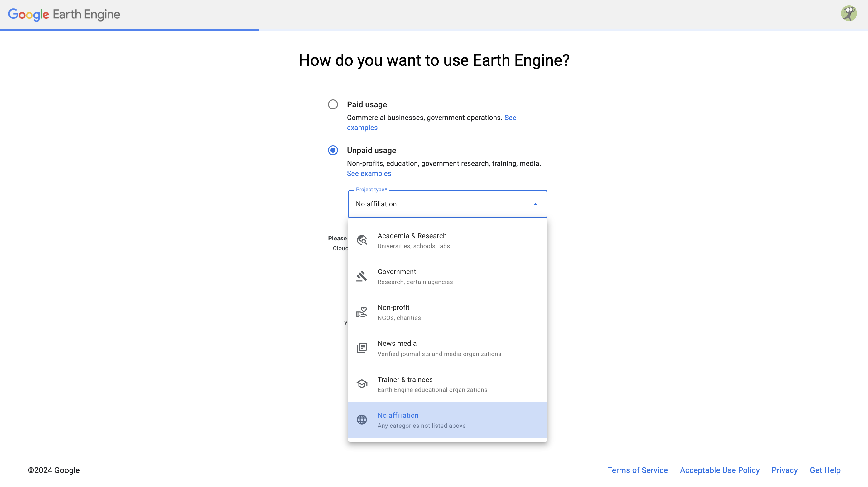Click the Government gavel icon
This screenshot has height=487, width=868.
pos(362,276)
